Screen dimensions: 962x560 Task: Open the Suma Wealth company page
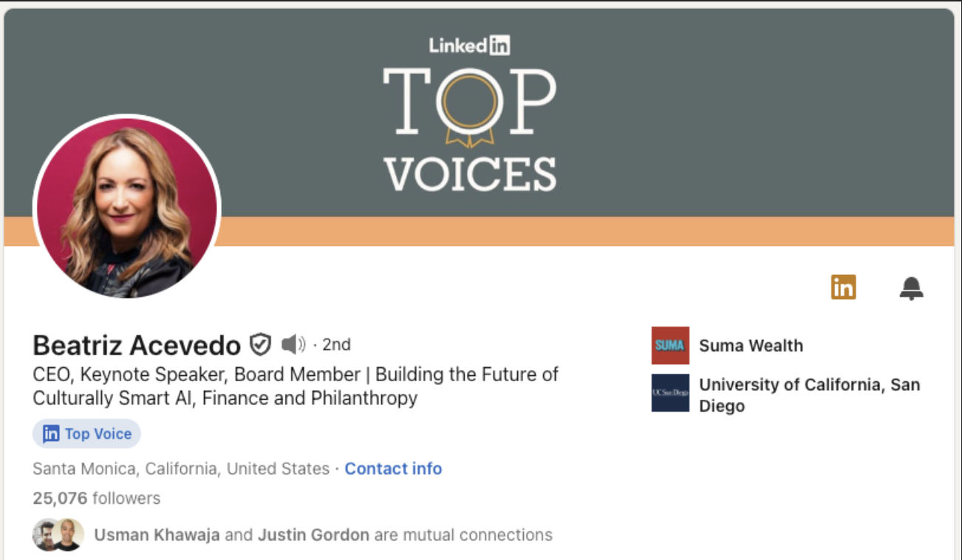pyautogui.click(x=751, y=346)
